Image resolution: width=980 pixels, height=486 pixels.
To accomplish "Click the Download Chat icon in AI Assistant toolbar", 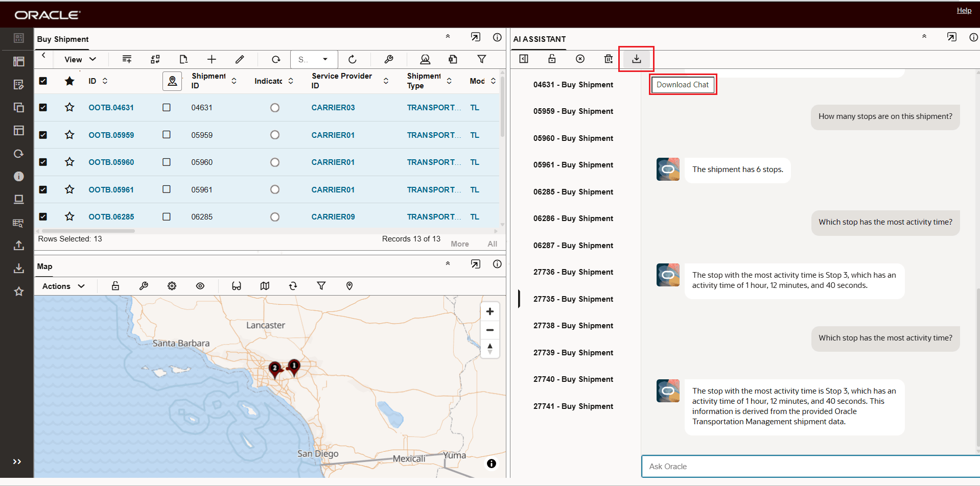I will click(637, 59).
